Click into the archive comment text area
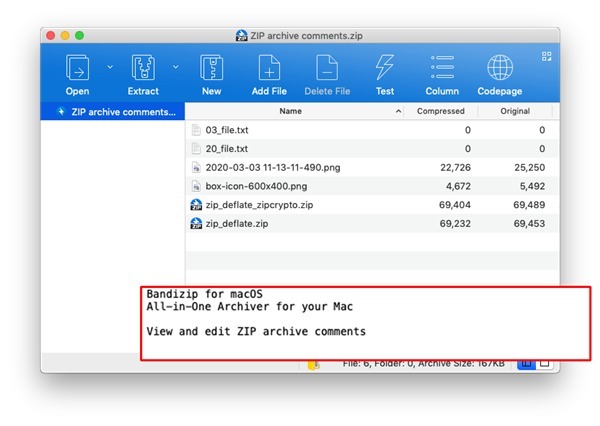 click(365, 323)
